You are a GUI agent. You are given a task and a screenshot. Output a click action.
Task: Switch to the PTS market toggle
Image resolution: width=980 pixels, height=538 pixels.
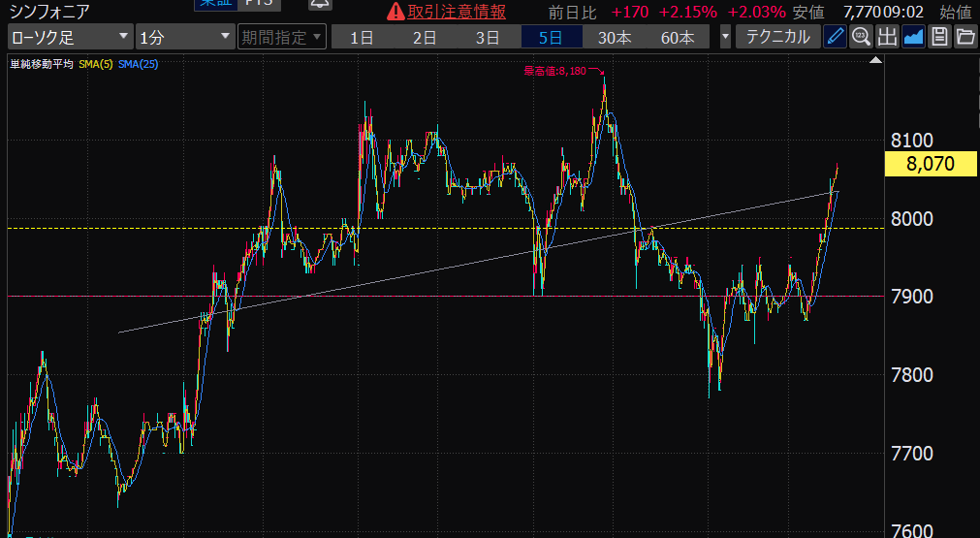click(x=257, y=5)
